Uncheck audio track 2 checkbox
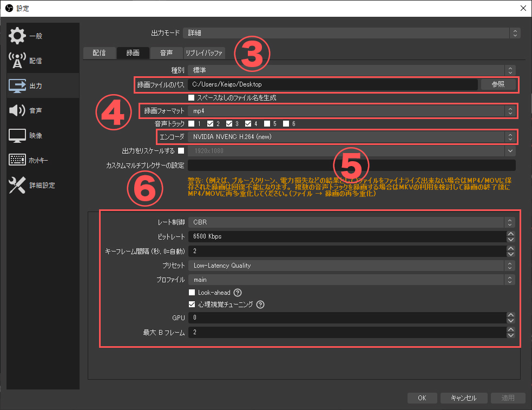532x410 pixels. (211, 123)
